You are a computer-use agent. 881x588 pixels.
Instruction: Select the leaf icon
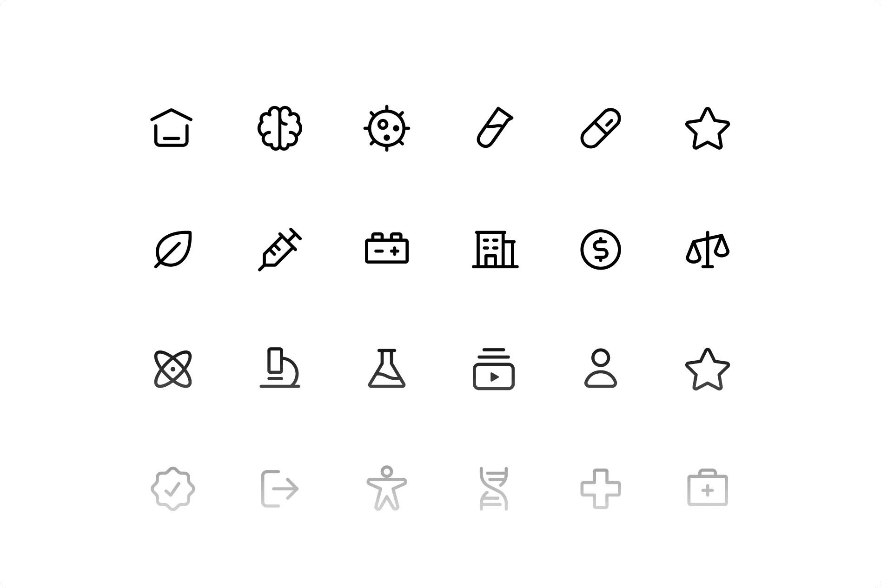click(173, 249)
